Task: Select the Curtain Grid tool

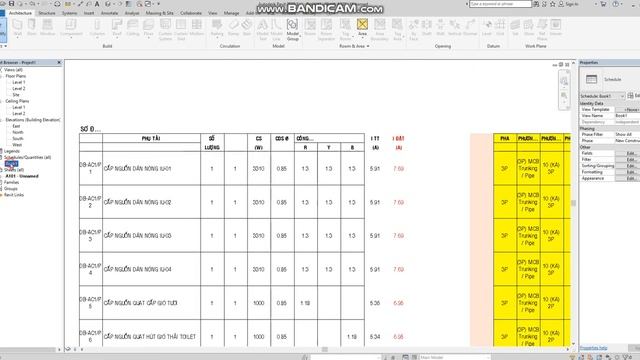Action: pos(181,29)
